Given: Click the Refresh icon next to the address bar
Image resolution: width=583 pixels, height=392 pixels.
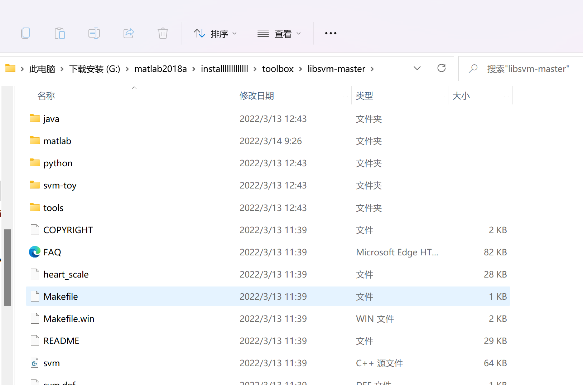Looking at the screenshot, I should pos(442,68).
